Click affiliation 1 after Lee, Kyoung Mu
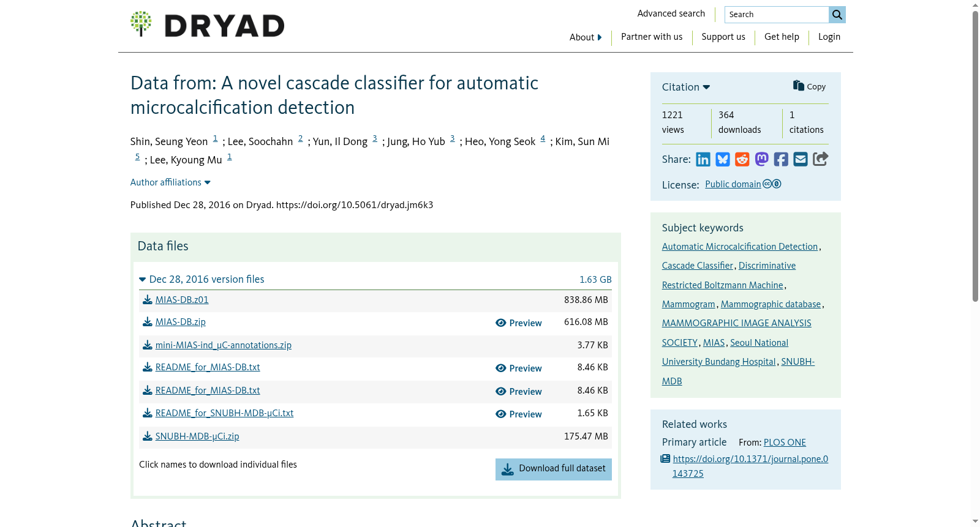The height and width of the screenshot is (527, 980). click(x=229, y=157)
